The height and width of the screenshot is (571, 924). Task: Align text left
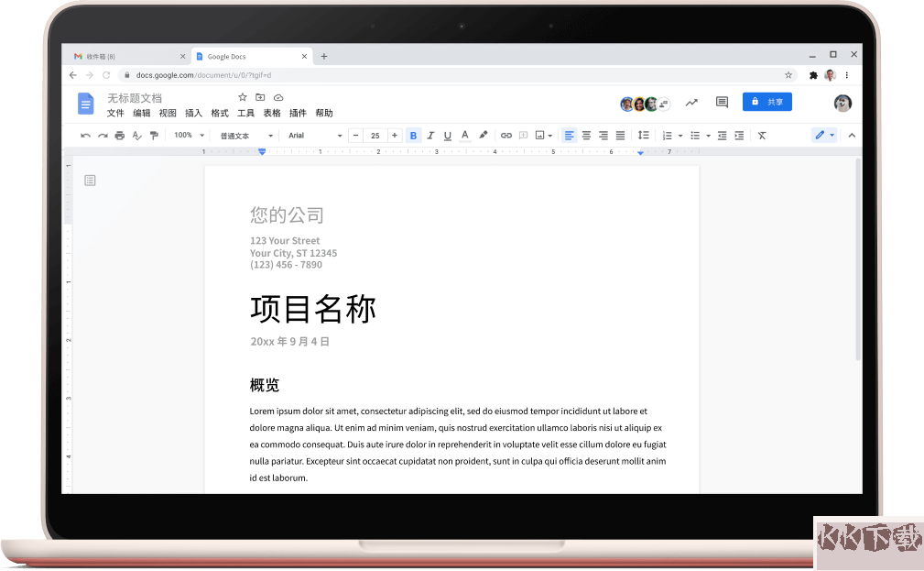[569, 136]
